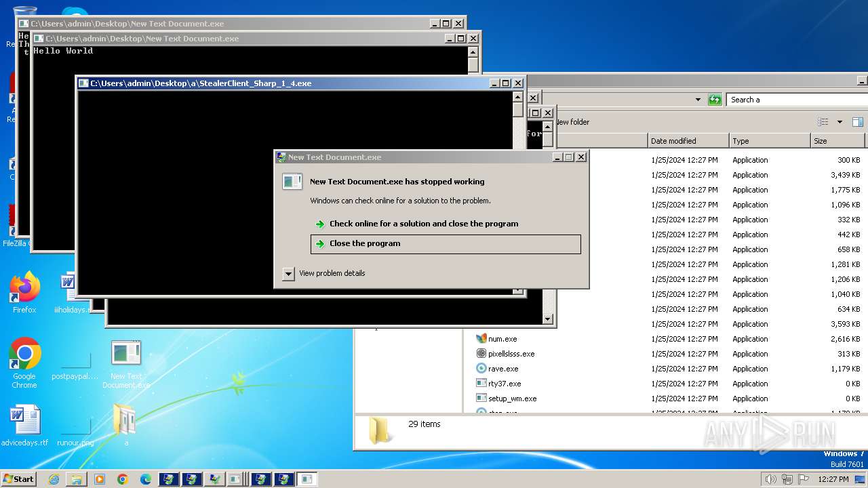Image resolution: width=868 pixels, height=488 pixels.
Task: Select pixellslsss.exe in the file list
Action: [511, 354]
